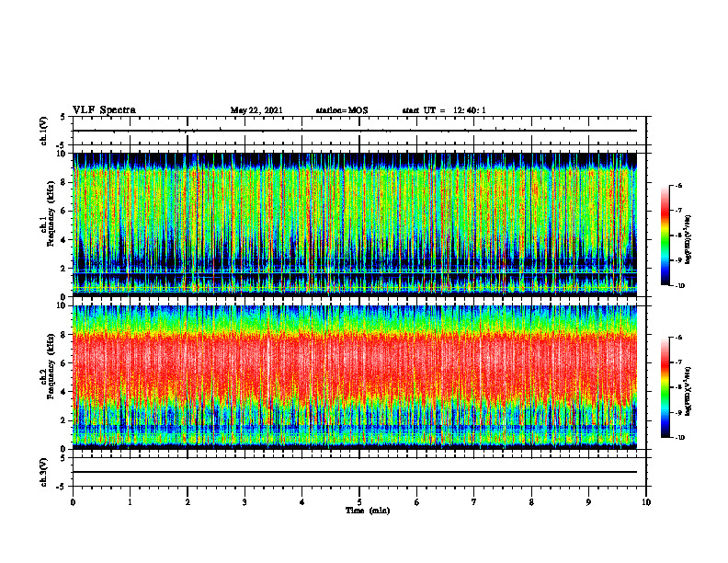Select the ch.1 "Frequency (kHz)" axis label
Screen dimensions: 728x563
pos(51,213)
